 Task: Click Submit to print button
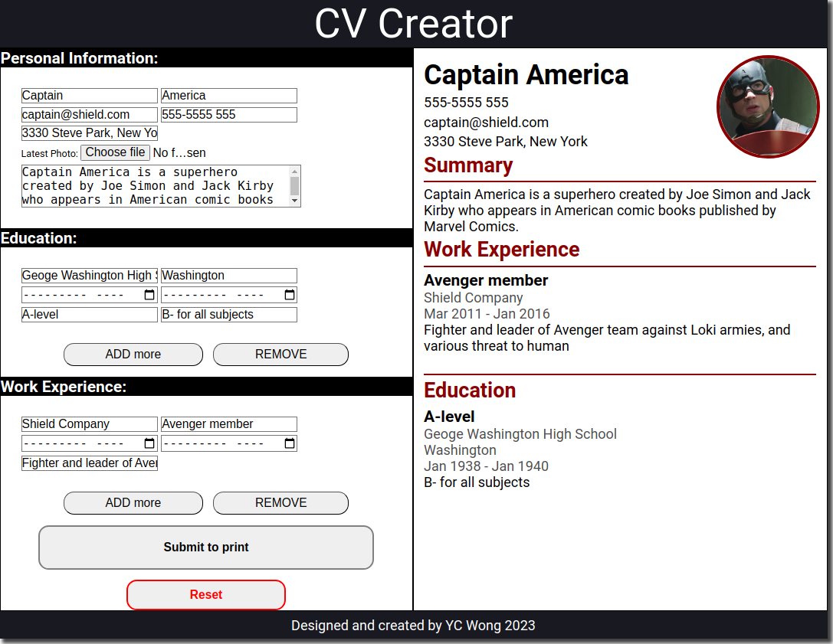tap(206, 548)
